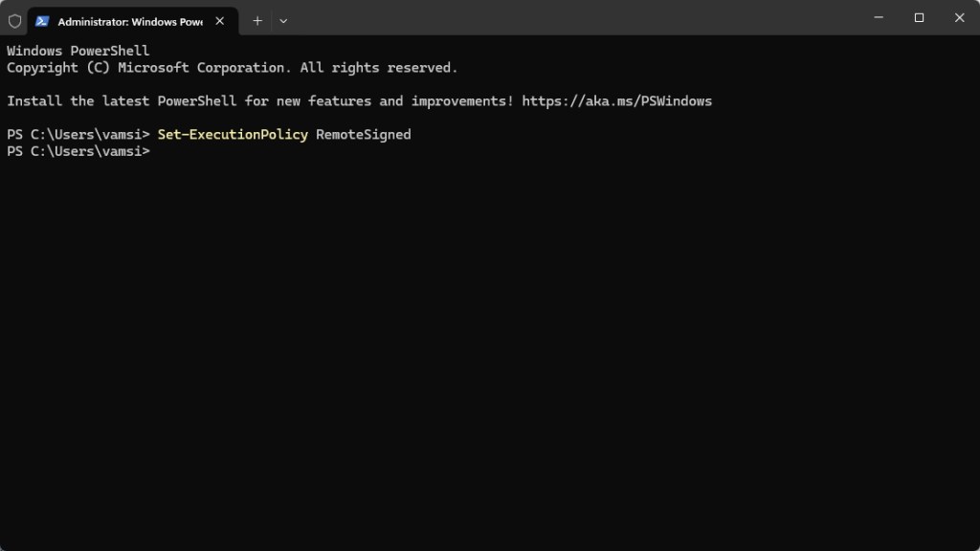Expand the new tab profile dropdown

[x=283, y=20]
